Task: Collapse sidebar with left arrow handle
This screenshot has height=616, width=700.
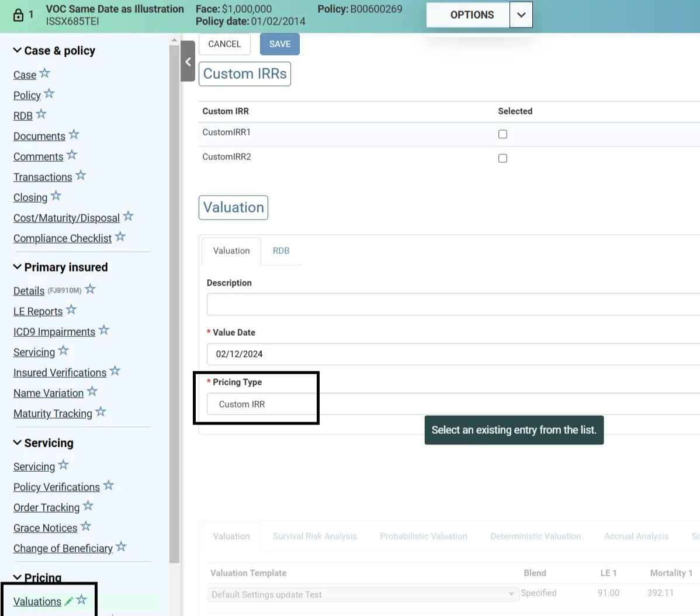Action: pos(188,61)
